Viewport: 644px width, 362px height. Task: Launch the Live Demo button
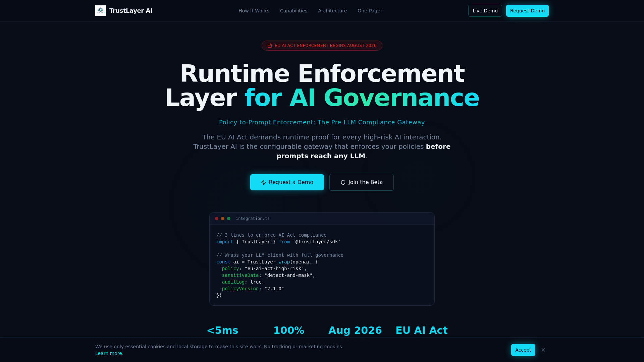point(485,11)
